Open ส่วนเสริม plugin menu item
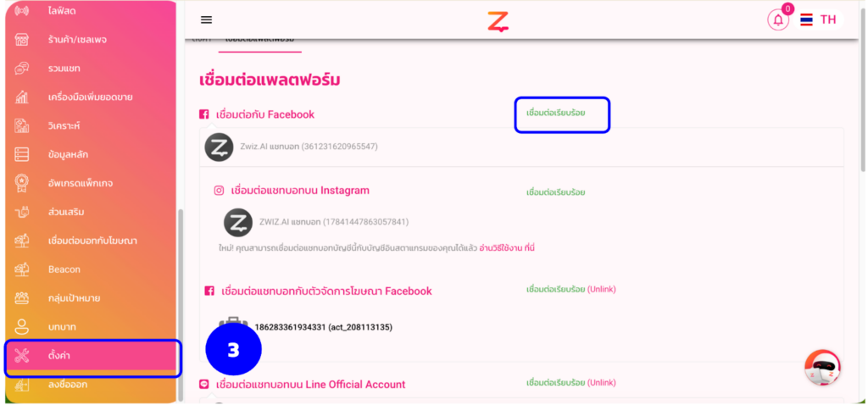The height and width of the screenshot is (405, 868). [x=66, y=212]
